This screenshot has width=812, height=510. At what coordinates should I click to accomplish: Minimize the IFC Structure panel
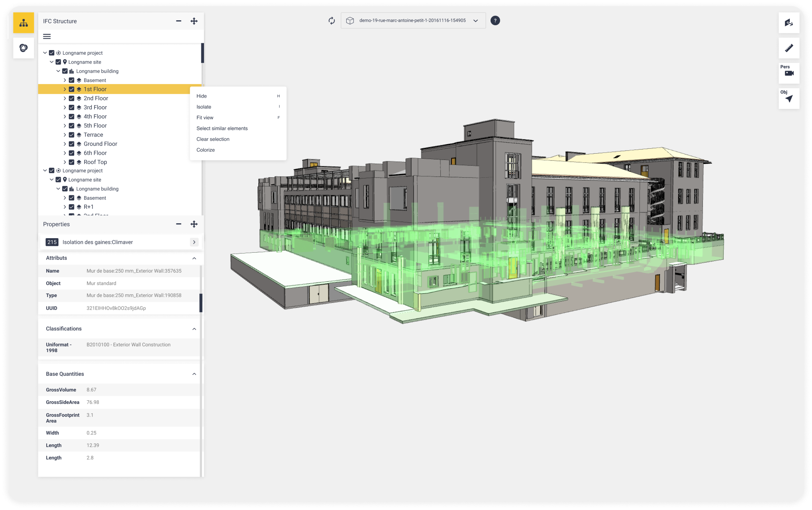click(178, 21)
